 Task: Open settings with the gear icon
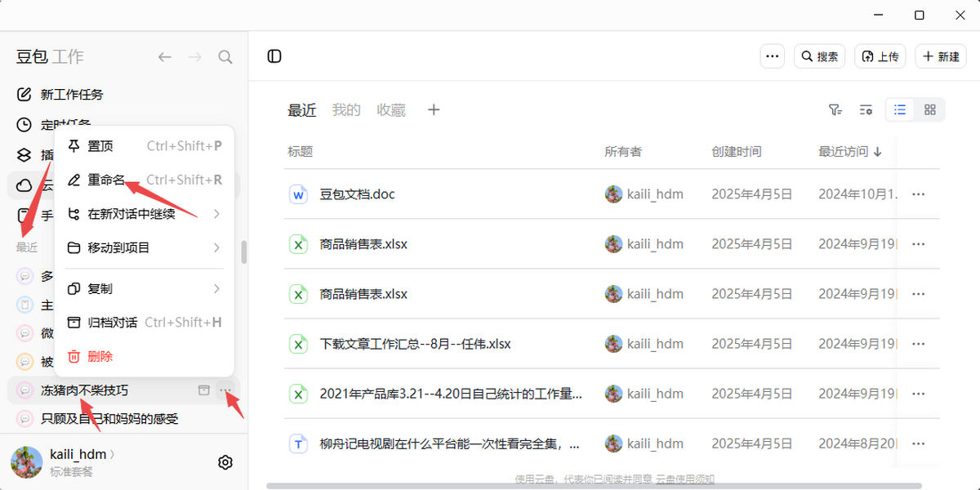pos(225,462)
